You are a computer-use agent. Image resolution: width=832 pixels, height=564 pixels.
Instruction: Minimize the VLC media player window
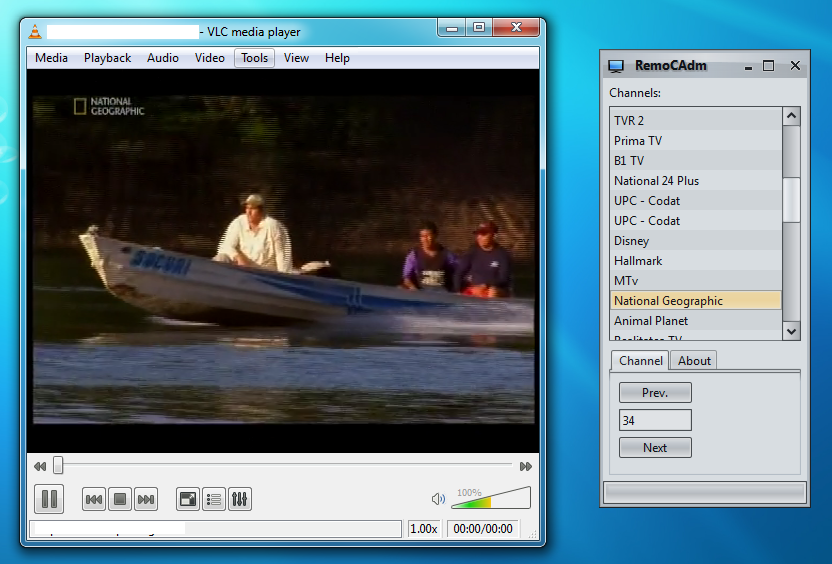452,28
